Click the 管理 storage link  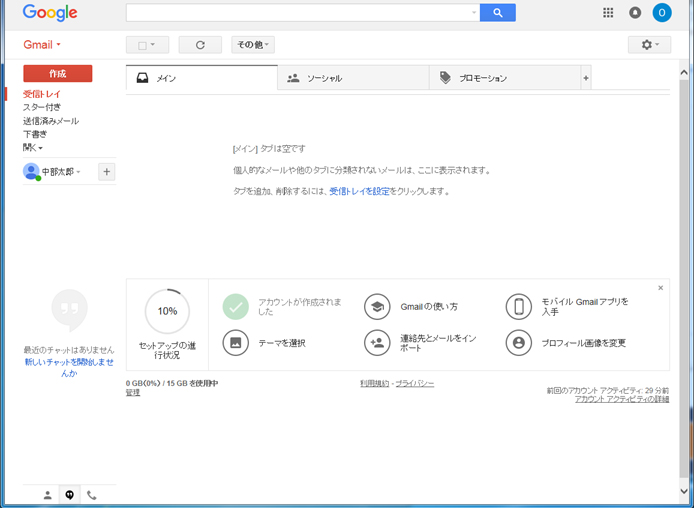coord(133,392)
